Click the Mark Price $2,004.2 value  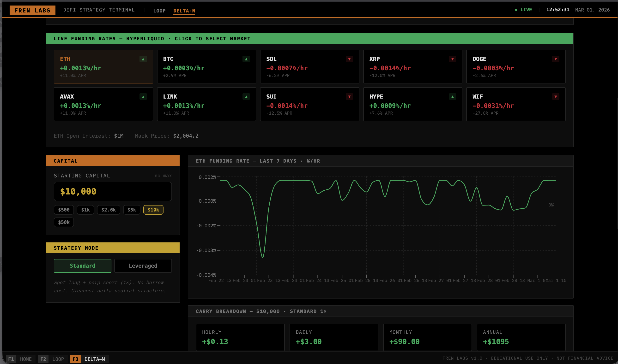click(186, 136)
